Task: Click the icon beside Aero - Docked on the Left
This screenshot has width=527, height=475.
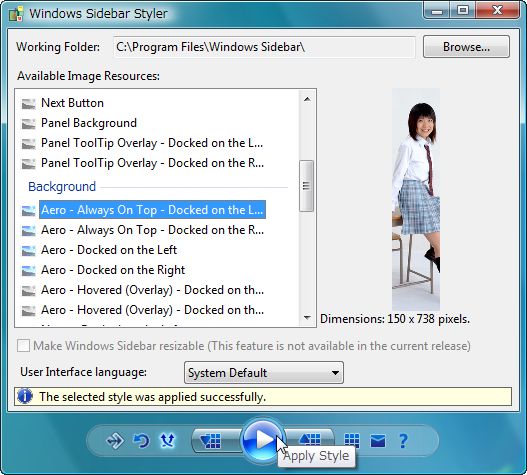Action: [x=29, y=250]
